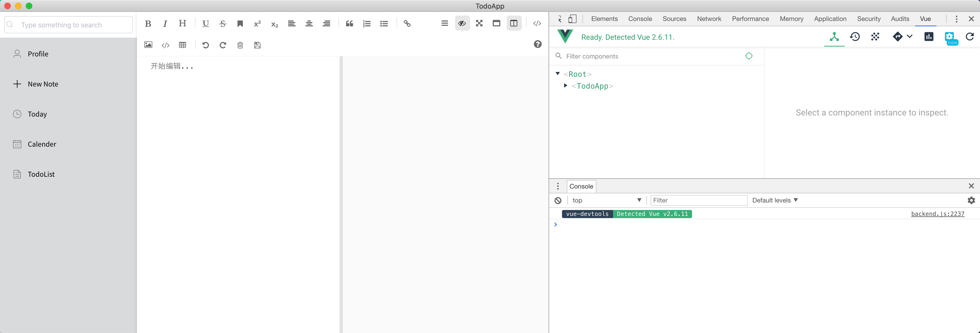
Task: Insert a blockquote with the quote icon
Action: (349, 24)
